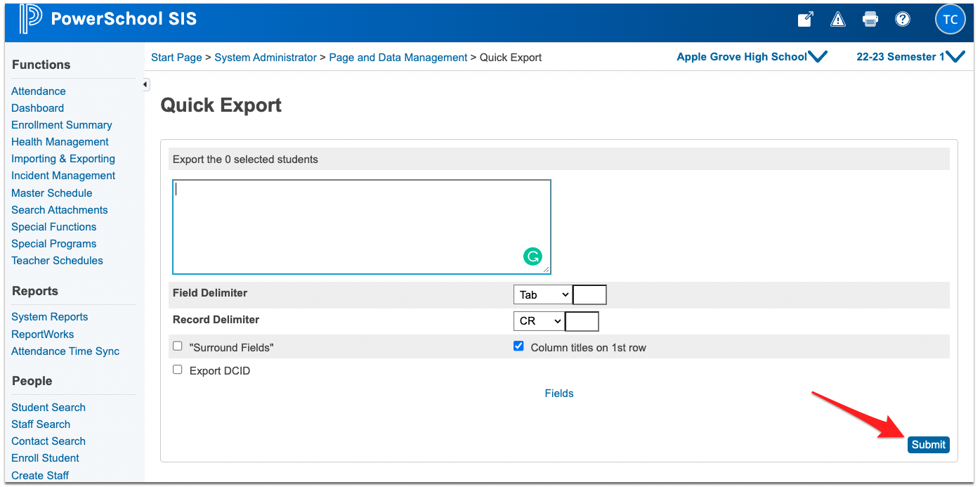Enable the Surround Fields checkbox

[x=177, y=346]
